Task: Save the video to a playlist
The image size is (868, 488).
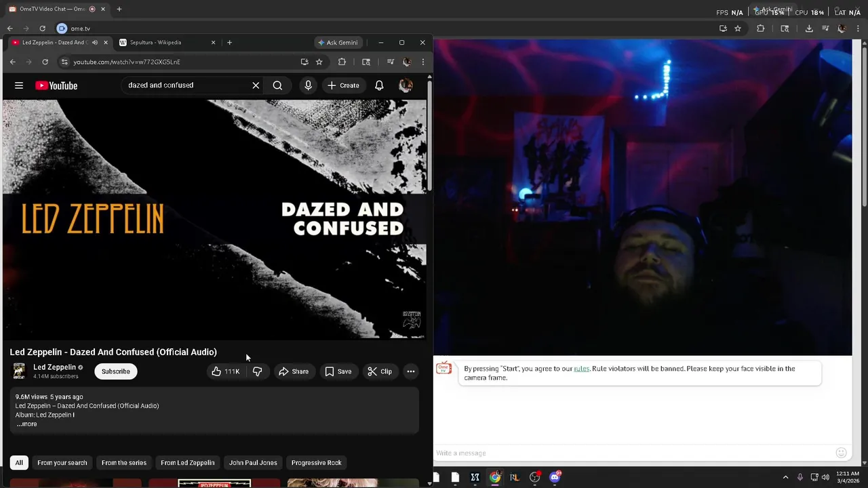Action: (338, 371)
